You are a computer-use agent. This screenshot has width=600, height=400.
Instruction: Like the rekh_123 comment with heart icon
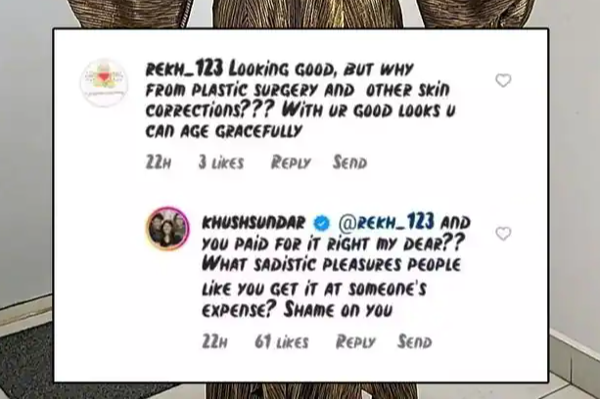503,80
